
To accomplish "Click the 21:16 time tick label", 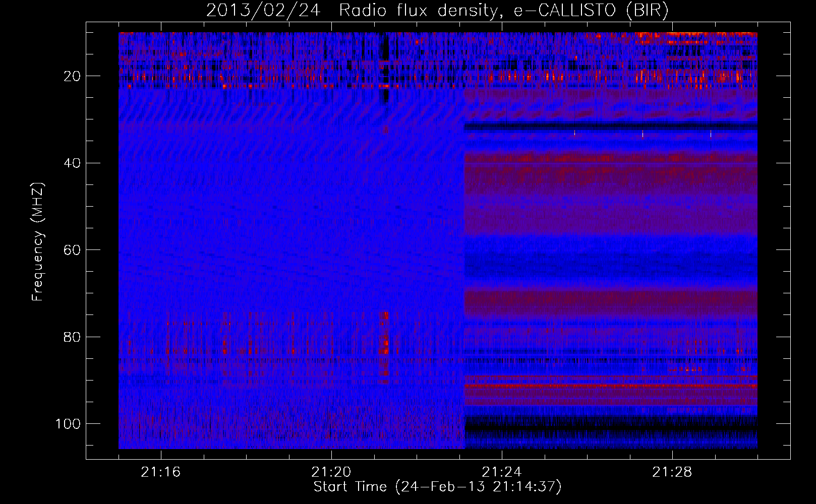I will pyautogui.click(x=161, y=472).
